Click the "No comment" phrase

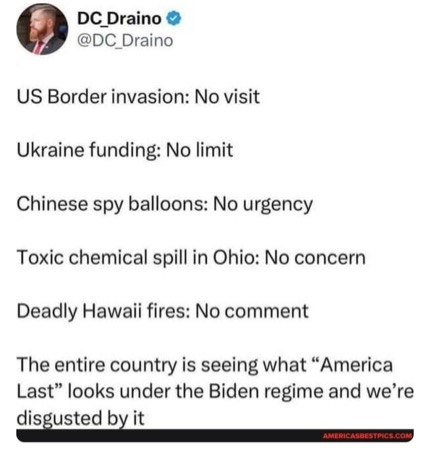click(x=252, y=311)
